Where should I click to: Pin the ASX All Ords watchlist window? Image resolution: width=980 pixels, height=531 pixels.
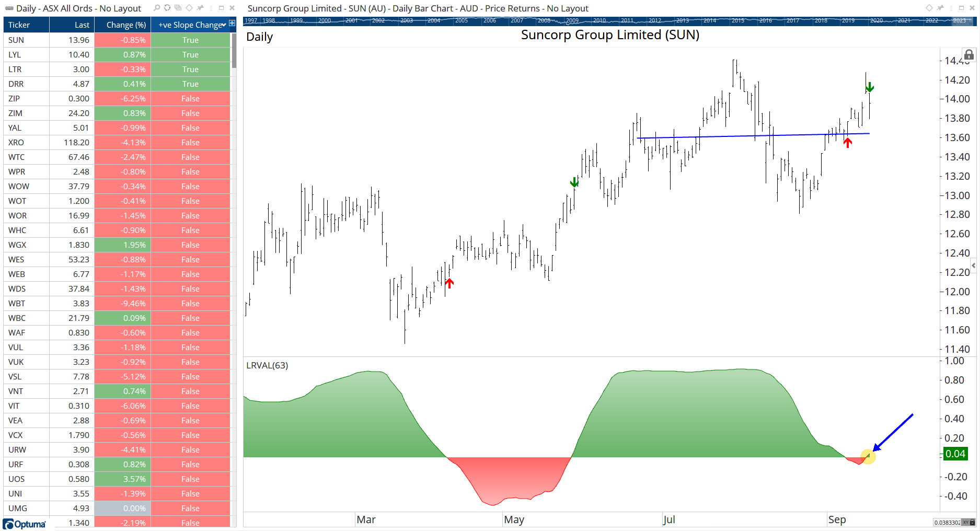click(x=200, y=8)
